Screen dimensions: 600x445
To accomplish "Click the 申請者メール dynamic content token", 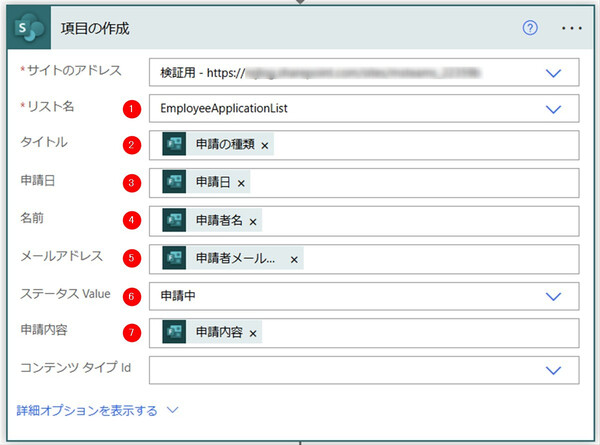I will [x=233, y=258].
